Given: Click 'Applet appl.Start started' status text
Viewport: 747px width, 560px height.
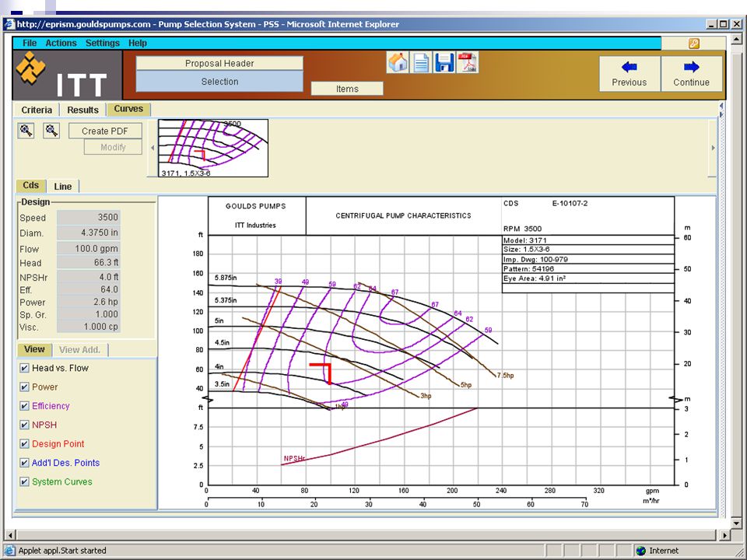Looking at the screenshot, I should click(62, 551).
